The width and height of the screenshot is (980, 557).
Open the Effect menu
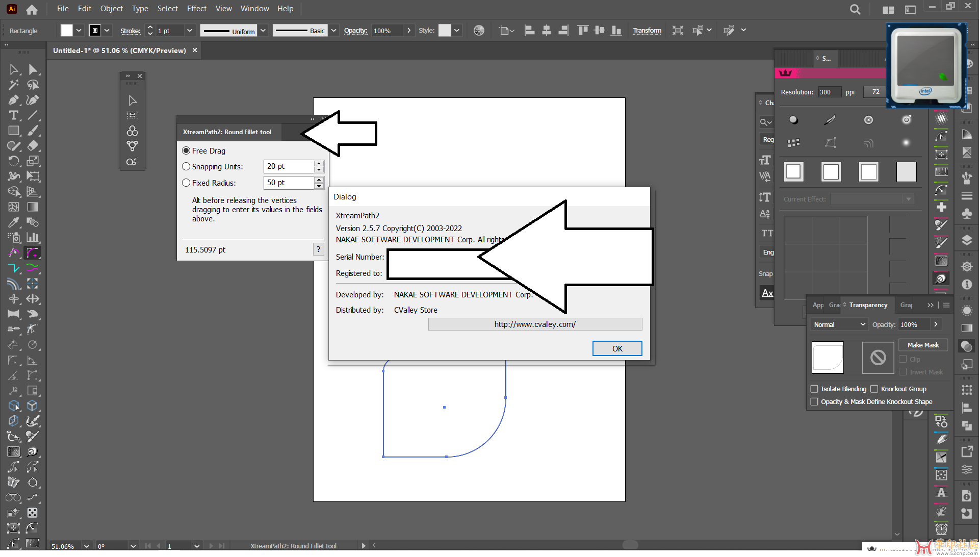coord(196,9)
